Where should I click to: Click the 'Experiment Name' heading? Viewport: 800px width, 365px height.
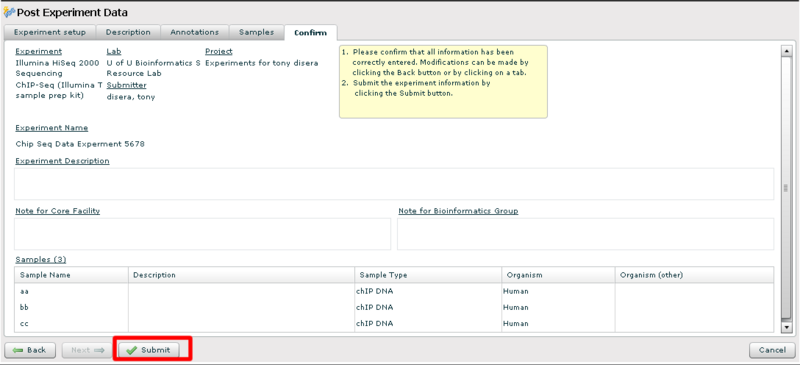pos(52,128)
